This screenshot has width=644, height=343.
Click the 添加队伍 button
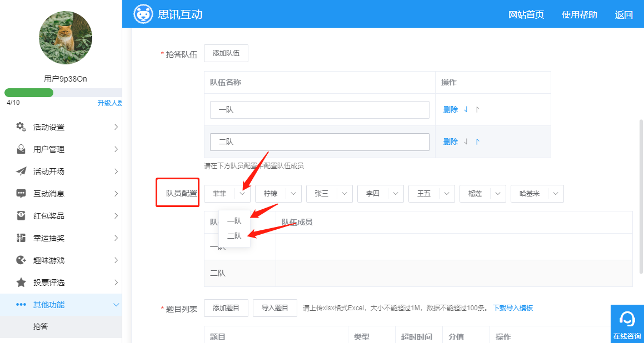point(226,53)
